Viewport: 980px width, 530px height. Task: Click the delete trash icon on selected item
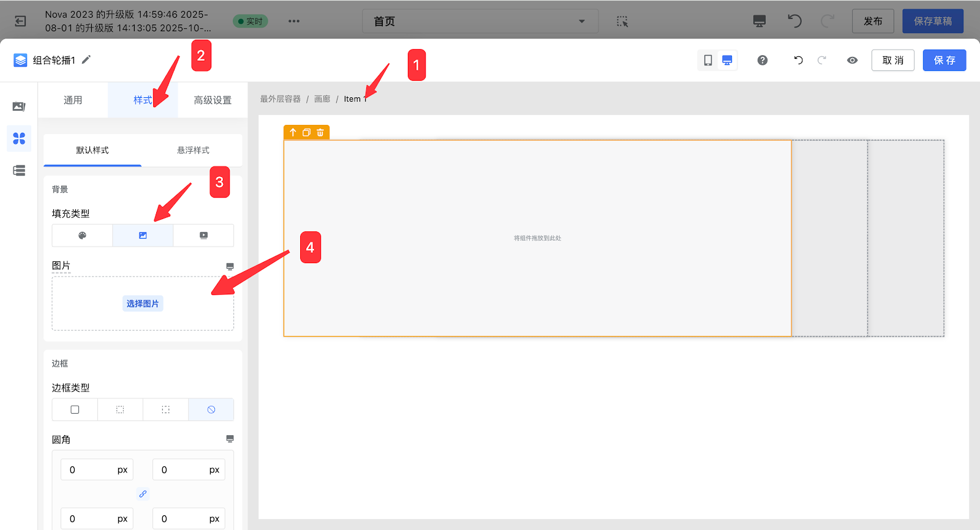click(320, 132)
